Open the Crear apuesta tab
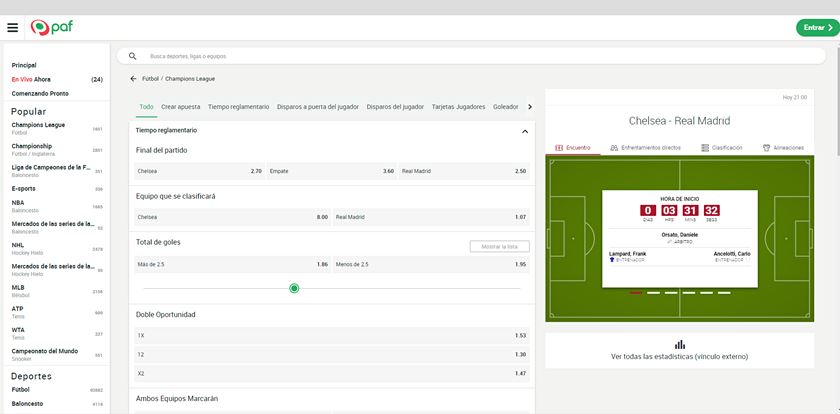Image resolution: width=840 pixels, height=414 pixels. (181, 107)
